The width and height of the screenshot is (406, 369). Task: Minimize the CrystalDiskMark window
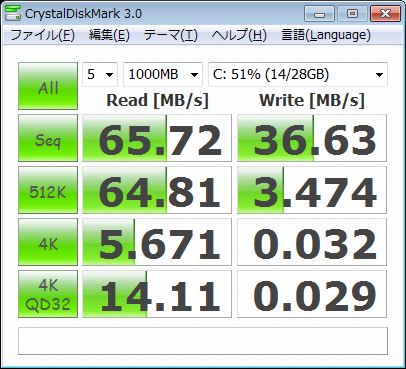pyautogui.click(x=319, y=14)
